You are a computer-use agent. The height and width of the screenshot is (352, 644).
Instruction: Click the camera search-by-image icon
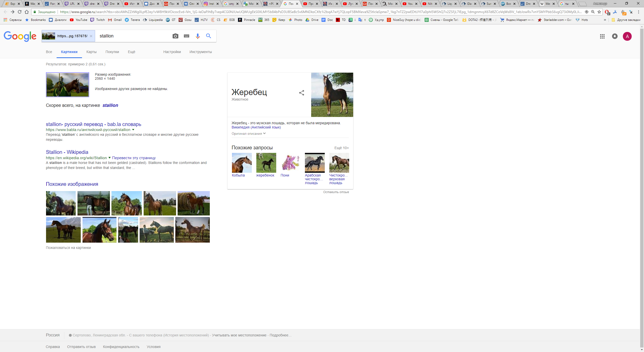(175, 36)
